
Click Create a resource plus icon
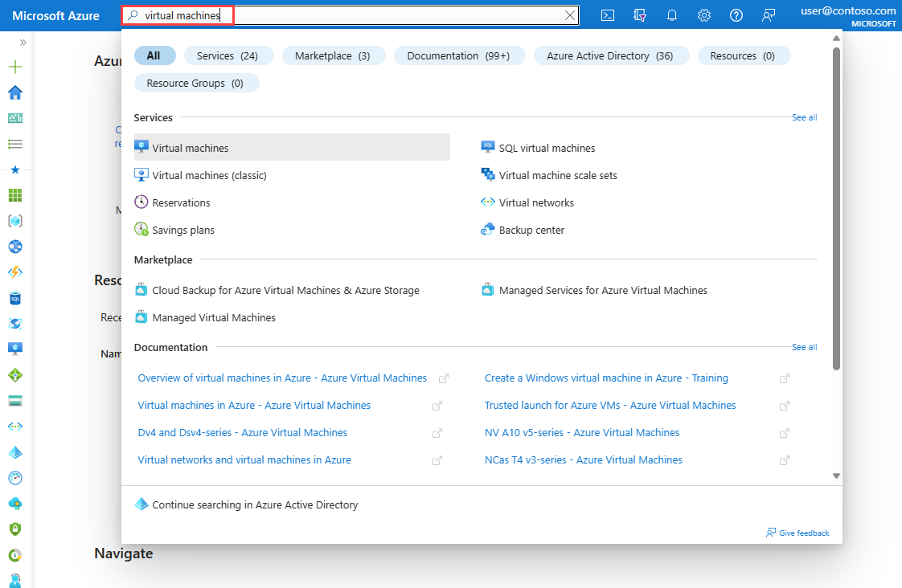(x=14, y=67)
